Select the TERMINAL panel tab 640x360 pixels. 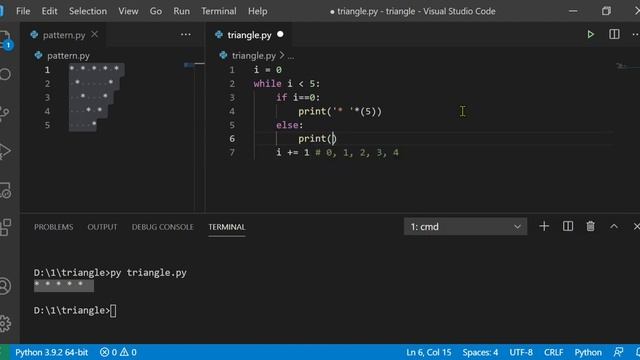point(227,227)
